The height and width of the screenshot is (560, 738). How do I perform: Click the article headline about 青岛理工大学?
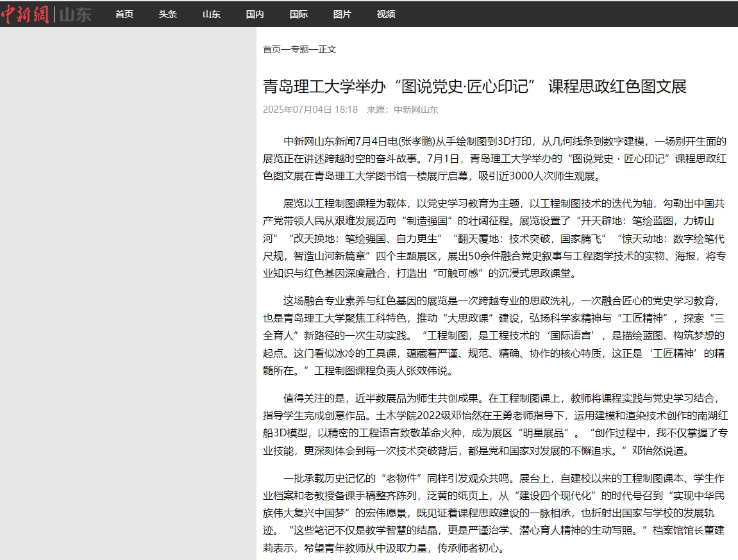tap(474, 86)
